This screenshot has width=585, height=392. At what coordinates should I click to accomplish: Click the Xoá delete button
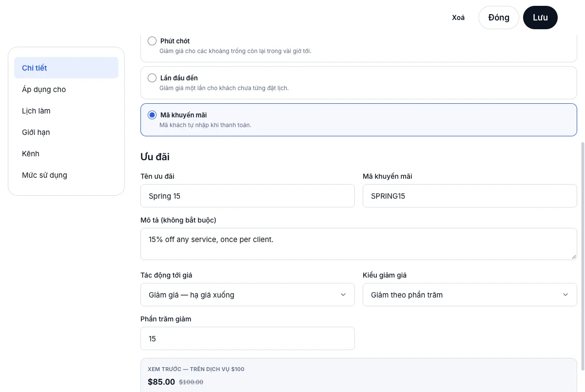coord(458,18)
